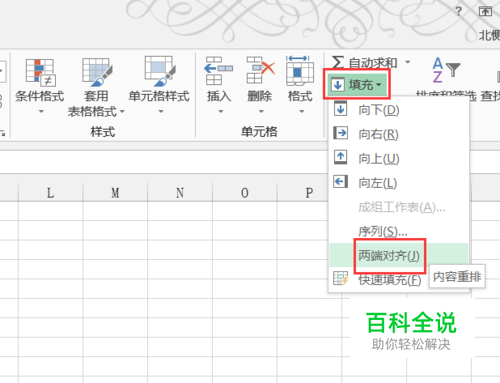Click the Flash Fill icon beside 快速填充(F)
The width and height of the screenshot is (500, 383).
[x=340, y=278]
